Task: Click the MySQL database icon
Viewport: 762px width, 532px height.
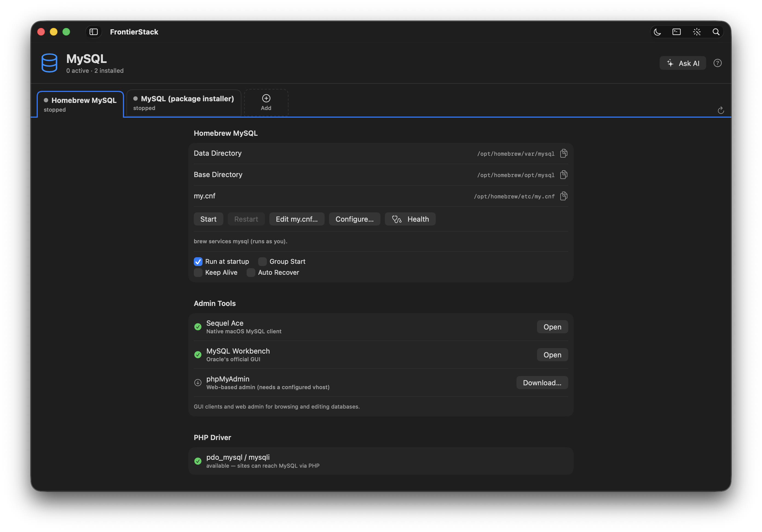Action: point(50,63)
